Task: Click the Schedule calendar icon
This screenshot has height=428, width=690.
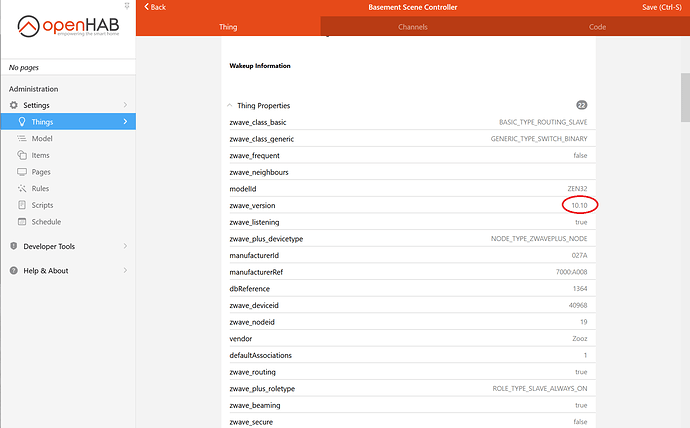Action: (22, 222)
